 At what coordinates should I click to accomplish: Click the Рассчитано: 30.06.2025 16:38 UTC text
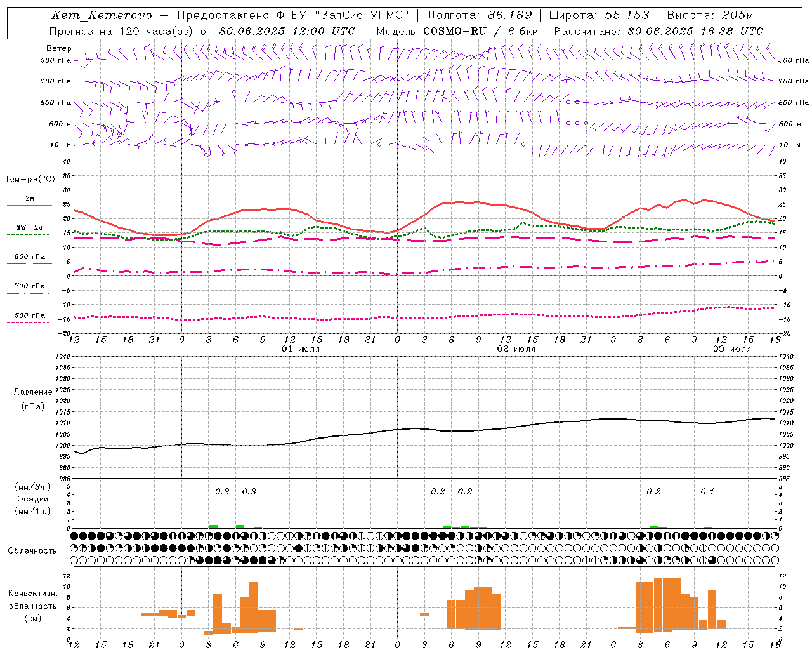(x=658, y=31)
